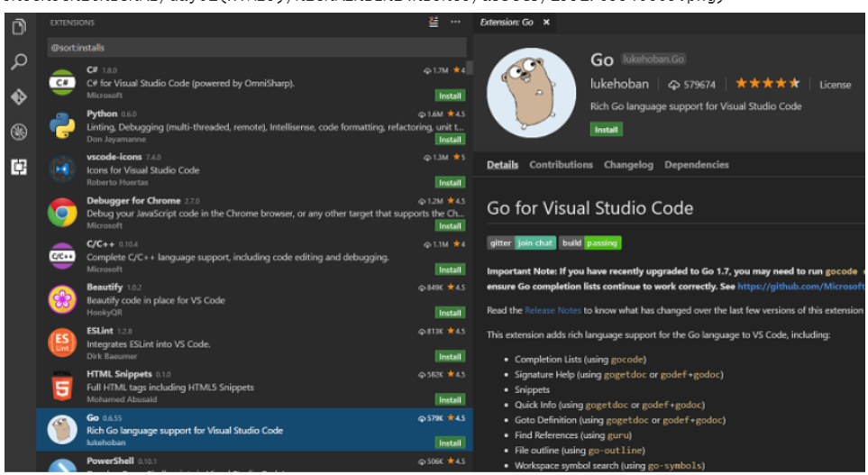Switch to the Details tab

(x=503, y=165)
